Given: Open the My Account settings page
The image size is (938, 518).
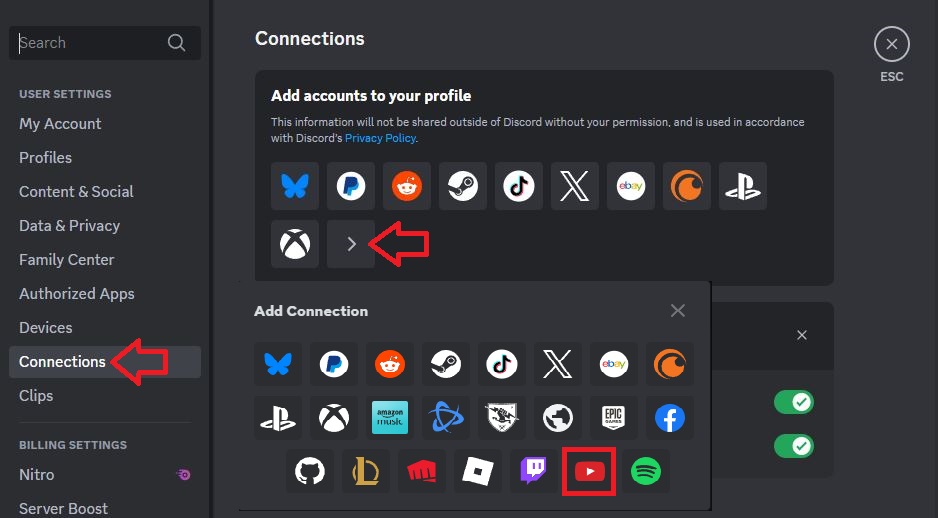Looking at the screenshot, I should 60,124.
